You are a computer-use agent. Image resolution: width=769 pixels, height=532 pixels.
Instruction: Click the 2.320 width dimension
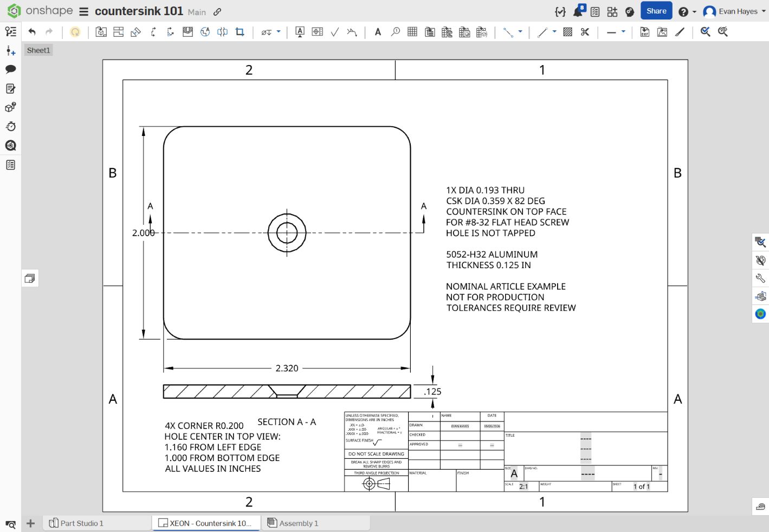click(x=287, y=368)
